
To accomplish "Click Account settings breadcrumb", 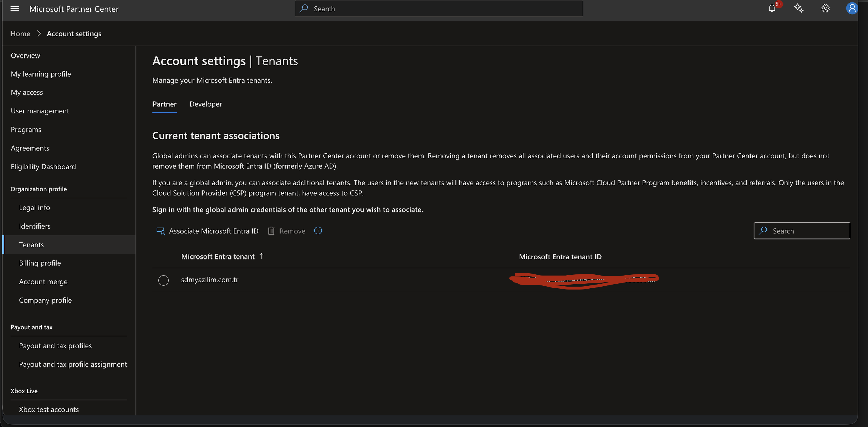I will pyautogui.click(x=74, y=34).
